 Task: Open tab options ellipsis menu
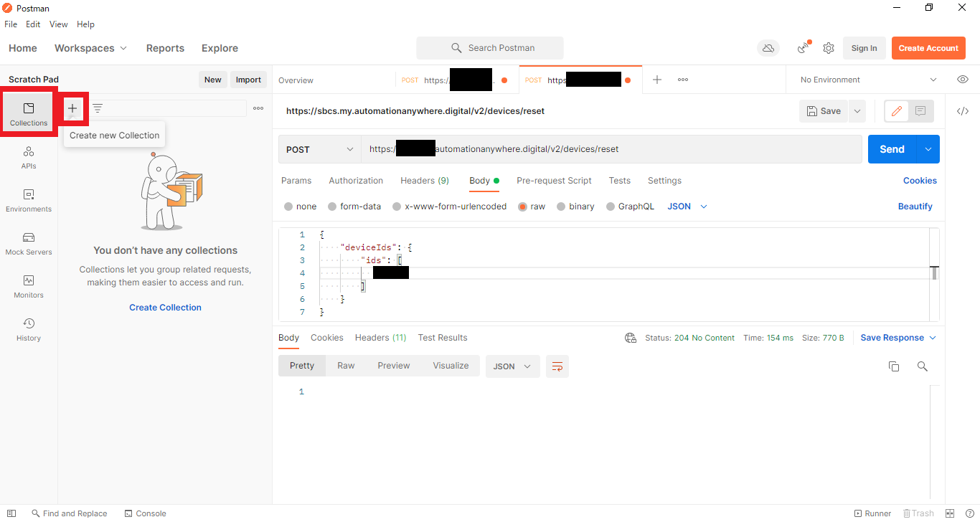pyautogui.click(x=683, y=80)
